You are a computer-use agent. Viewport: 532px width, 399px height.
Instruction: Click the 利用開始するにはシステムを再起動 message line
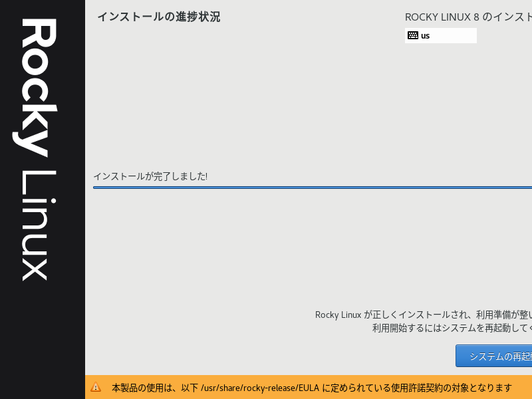pyautogui.click(x=452, y=328)
